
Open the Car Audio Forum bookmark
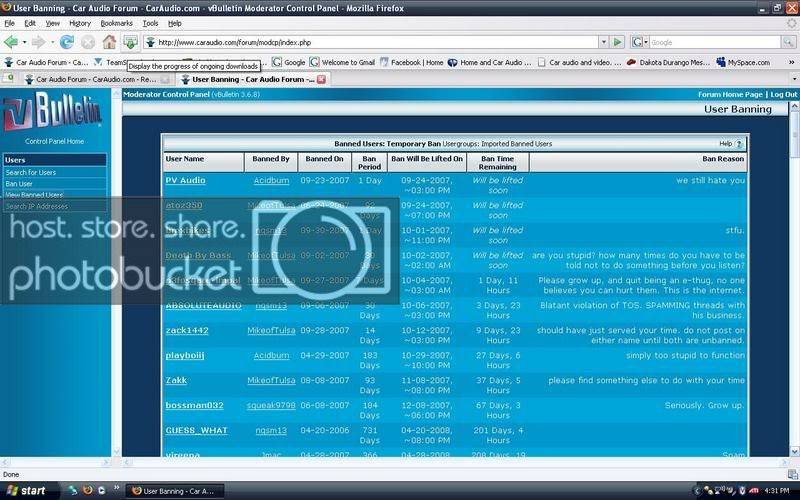[x=46, y=62]
